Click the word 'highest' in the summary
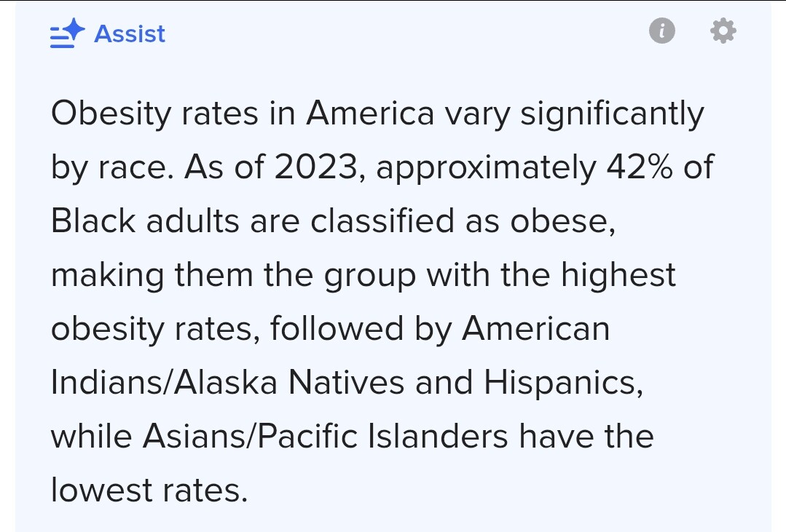 (x=618, y=275)
